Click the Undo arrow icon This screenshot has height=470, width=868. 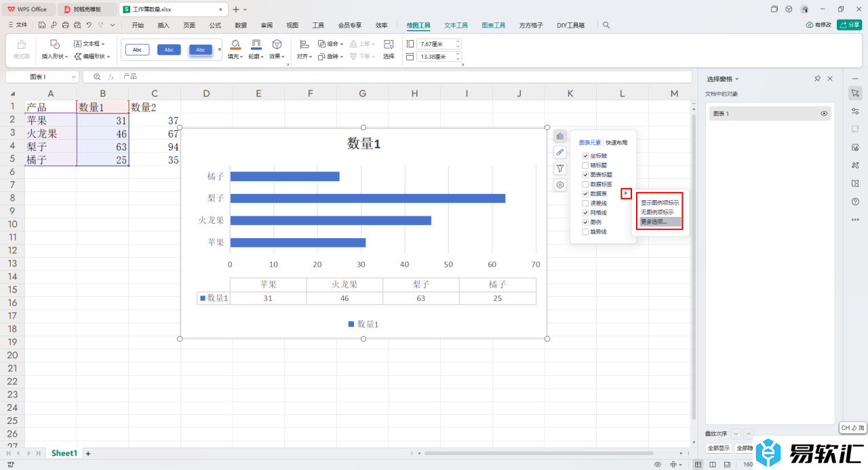tap(89, 25)
